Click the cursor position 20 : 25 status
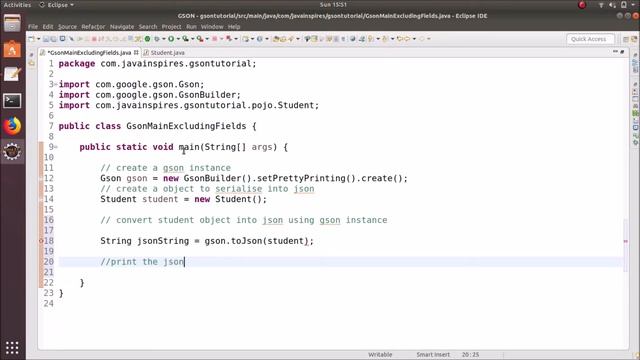The width and height of the screenshot is (640, 360). coord(470,354)
